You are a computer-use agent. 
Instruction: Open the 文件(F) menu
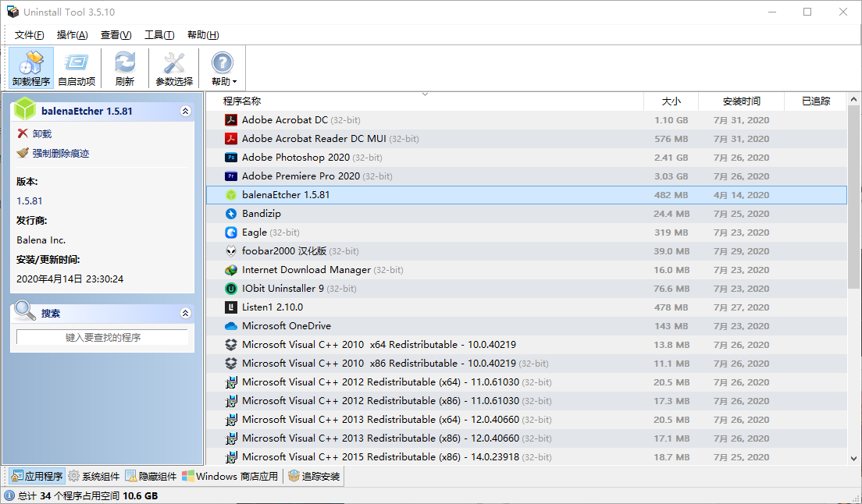pos(29,34)
